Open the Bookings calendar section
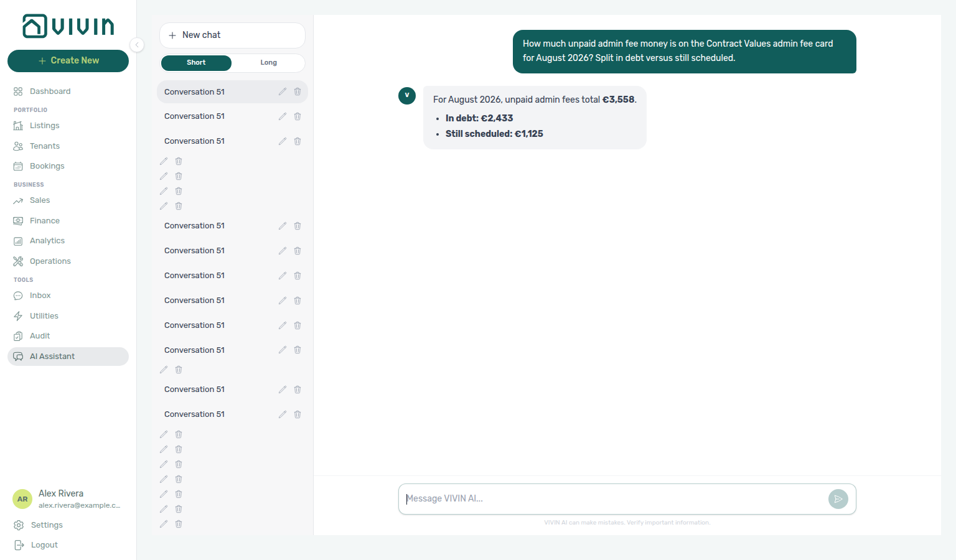956x560 pixels. click(68, 166)
